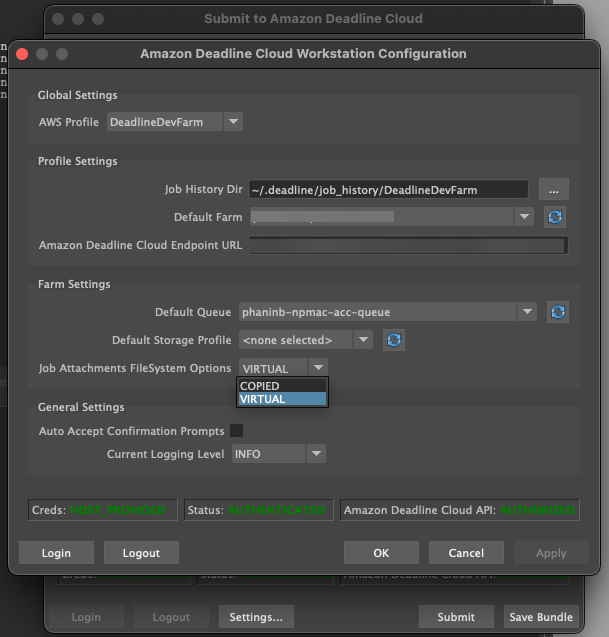Refresh the Default Storage Profile list
The height and width of the screenshot is (637, 609).
394,340
